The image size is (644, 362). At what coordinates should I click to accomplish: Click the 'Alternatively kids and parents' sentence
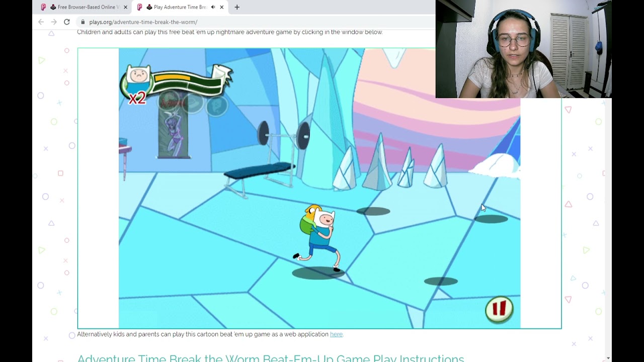click(210, 334)
